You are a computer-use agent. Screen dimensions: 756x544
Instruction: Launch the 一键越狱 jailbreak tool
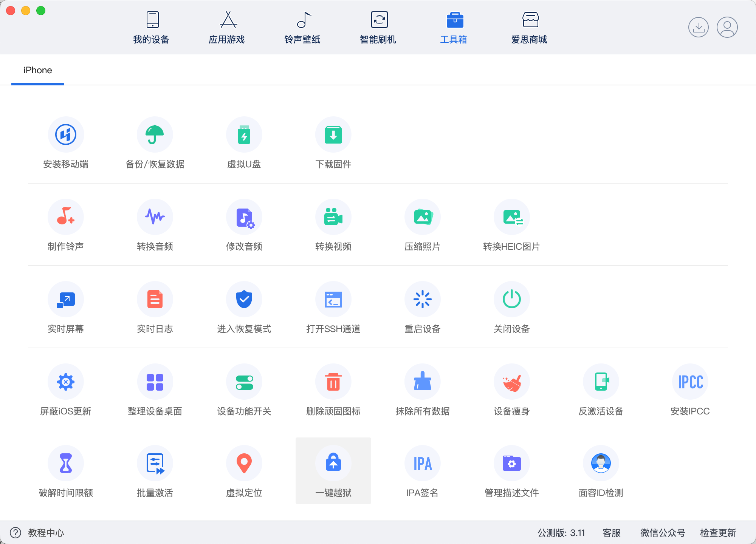333,471
